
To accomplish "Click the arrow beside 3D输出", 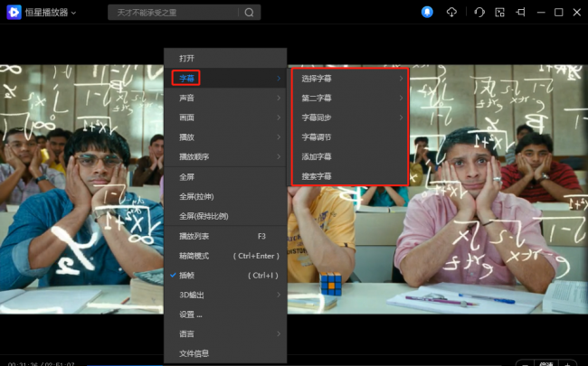I will point(279,295).
